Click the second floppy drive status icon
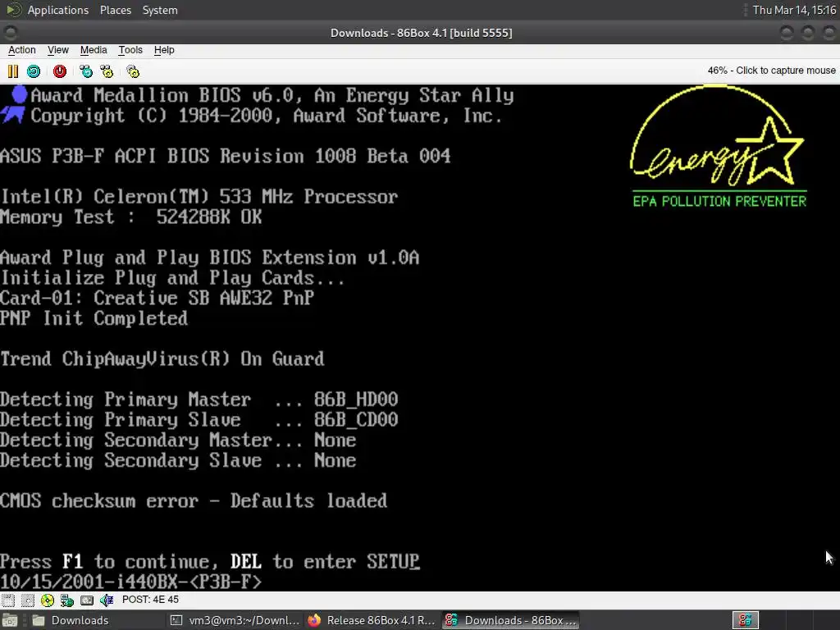Screen dimensions: 840x630 [28, 600]
